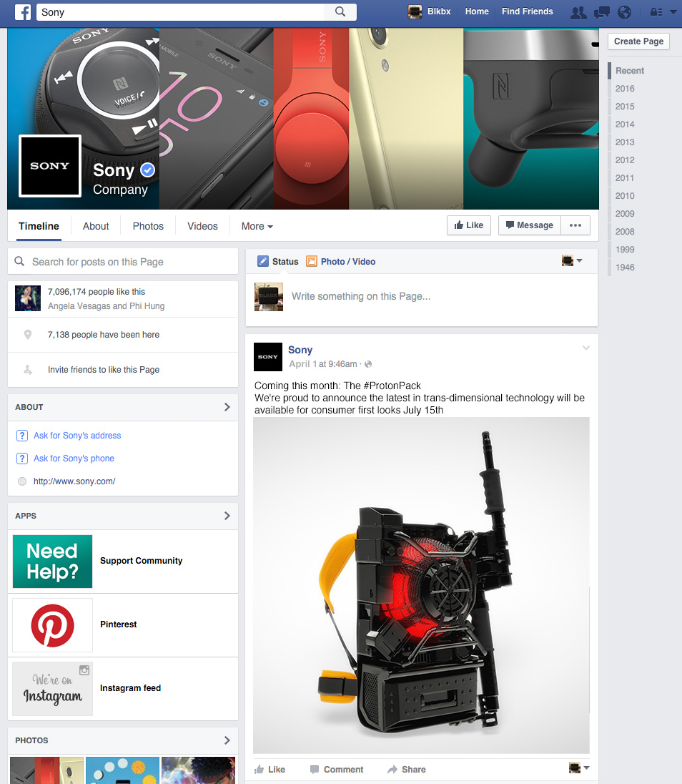Switch to the About tab
682x784 pixels.
96,226
